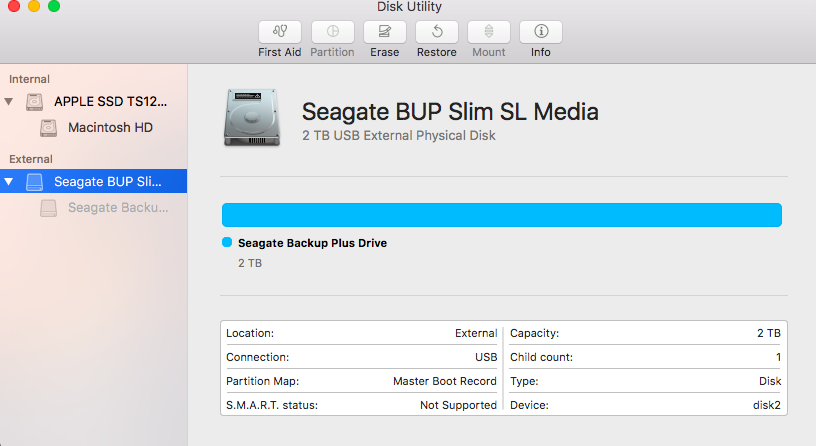Collapse the Seagate BUP Slim disclosure triangle
This screenshot has width=816, height=446.
(x=9, y=182)
